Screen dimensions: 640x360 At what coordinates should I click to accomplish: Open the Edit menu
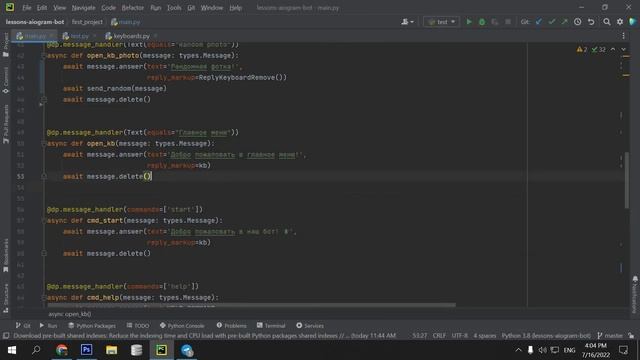[x=42, y=8]
